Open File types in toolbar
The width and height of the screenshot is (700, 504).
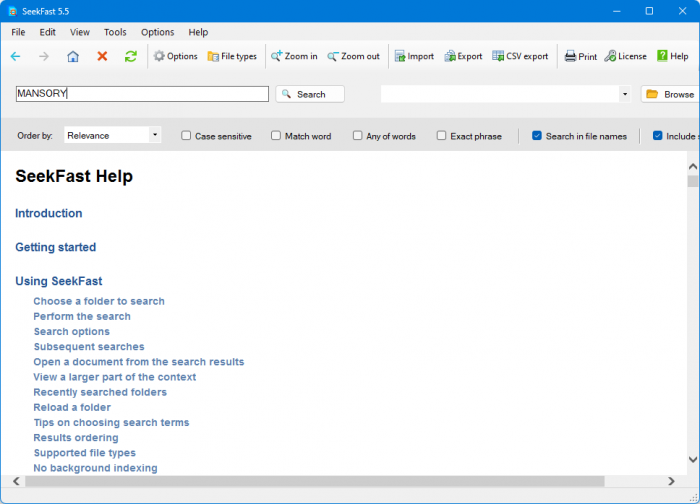(232, 56)
